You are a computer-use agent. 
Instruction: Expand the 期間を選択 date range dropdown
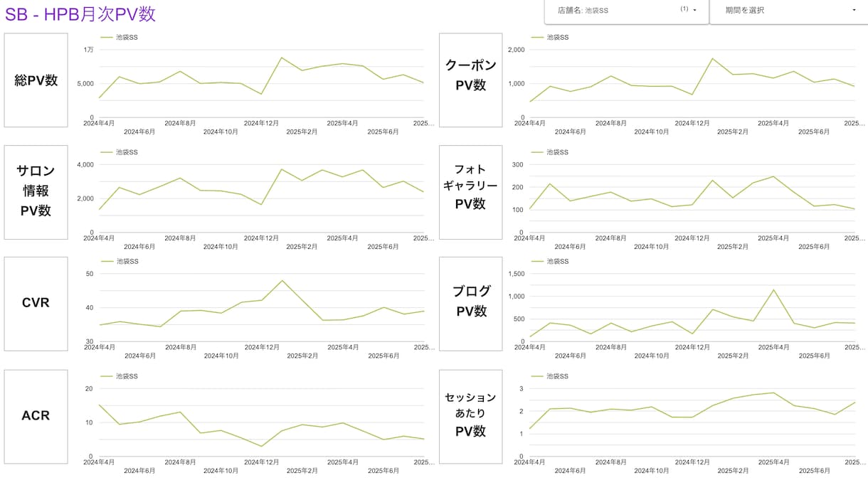(x=789, y=11)
